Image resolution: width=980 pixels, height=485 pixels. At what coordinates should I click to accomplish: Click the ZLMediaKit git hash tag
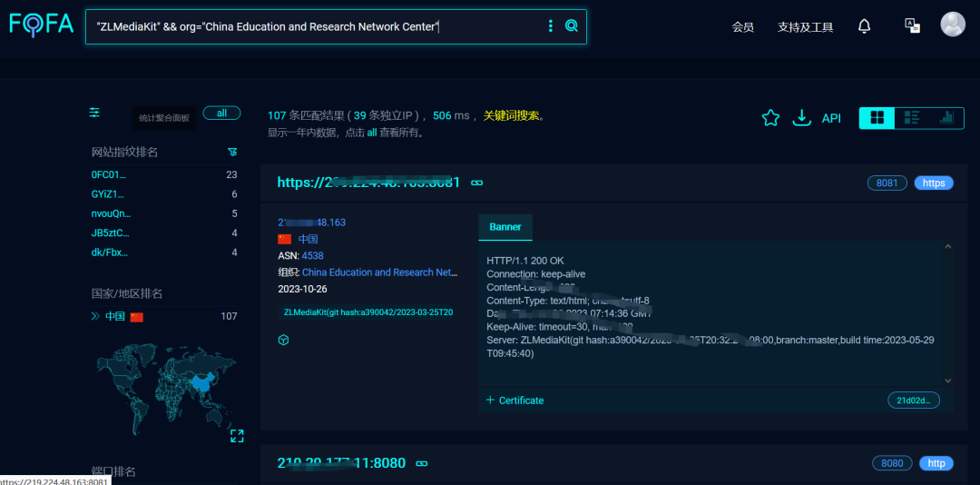(368, 312)
